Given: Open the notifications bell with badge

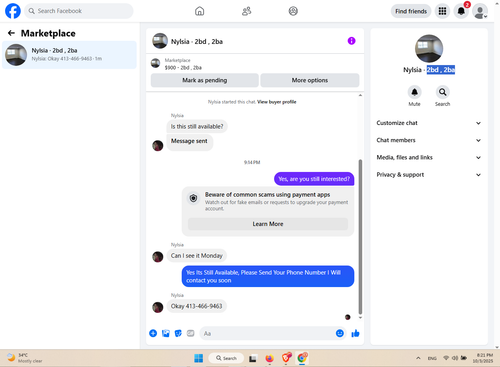Looking at the screenshot, I should tap(461, 11).
